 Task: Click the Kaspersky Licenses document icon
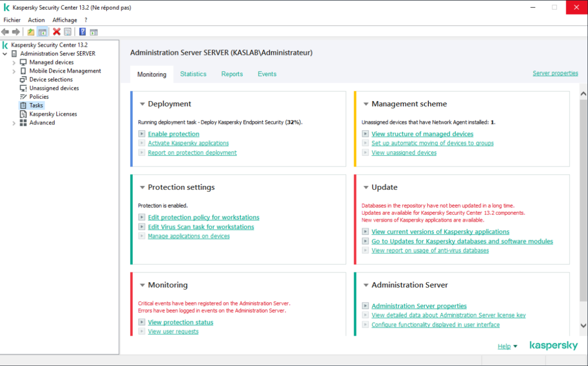point(23,114)
